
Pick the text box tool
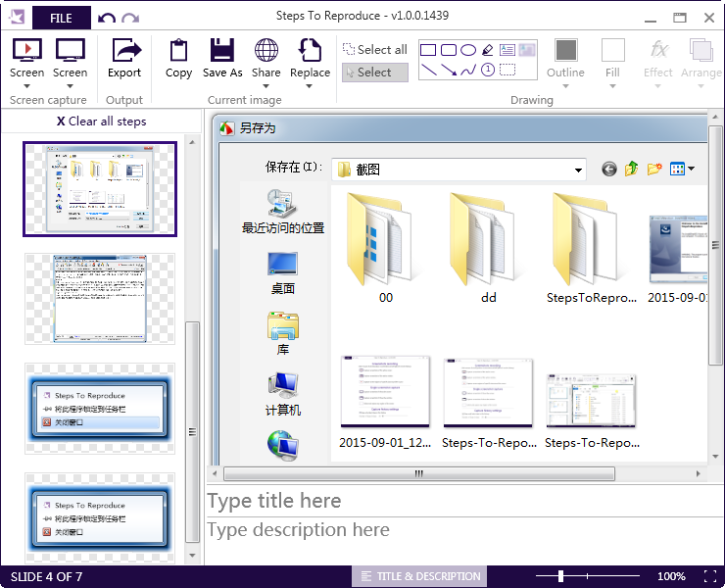coord(507,50)
